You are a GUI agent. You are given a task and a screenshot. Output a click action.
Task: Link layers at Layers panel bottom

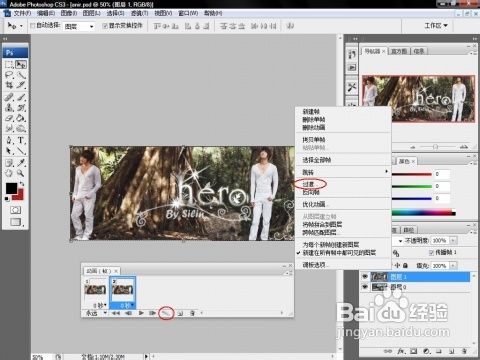coord(388,351)
